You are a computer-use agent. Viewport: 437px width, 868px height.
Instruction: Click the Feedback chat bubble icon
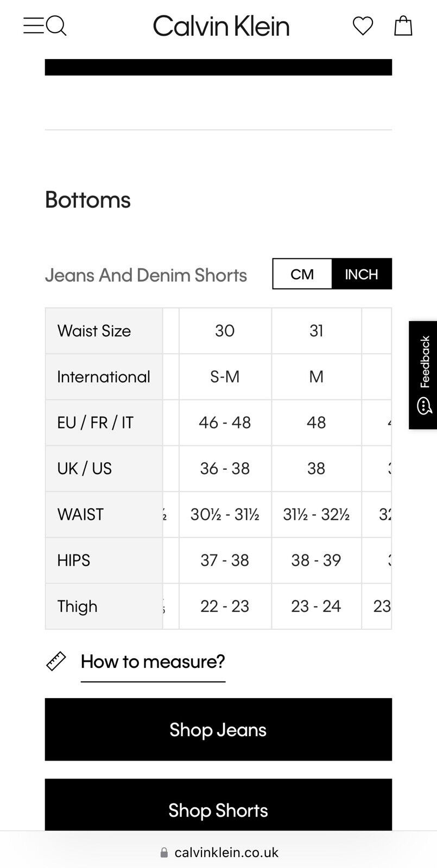pos(424,406)
